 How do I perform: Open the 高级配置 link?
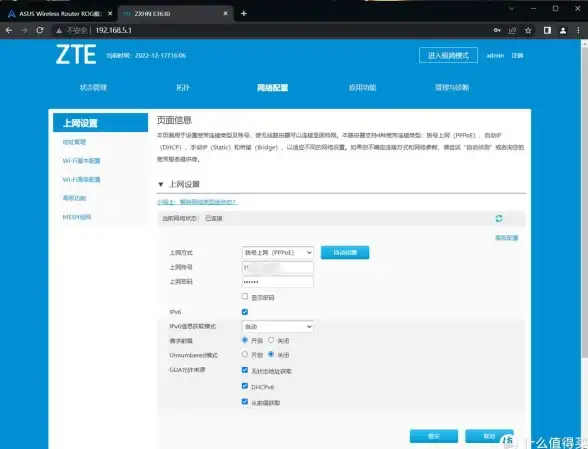point(507,237)
